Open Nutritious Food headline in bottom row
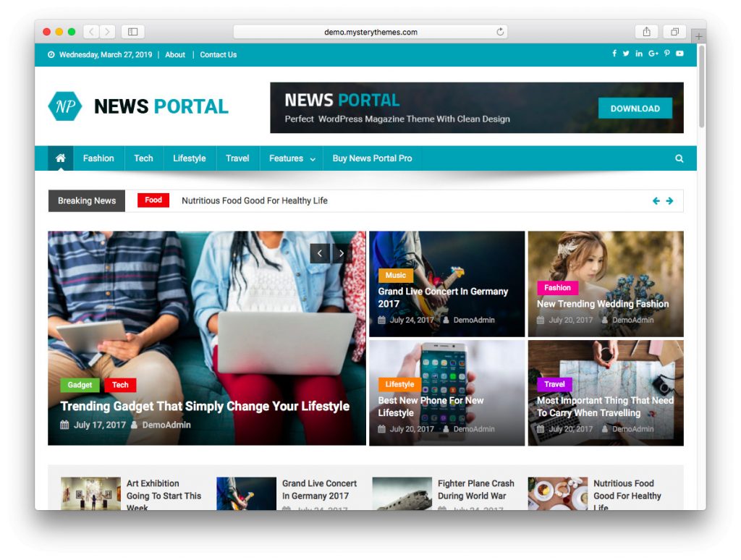The width and height of the screenshot is (741, 560). [x=627, y=496]
